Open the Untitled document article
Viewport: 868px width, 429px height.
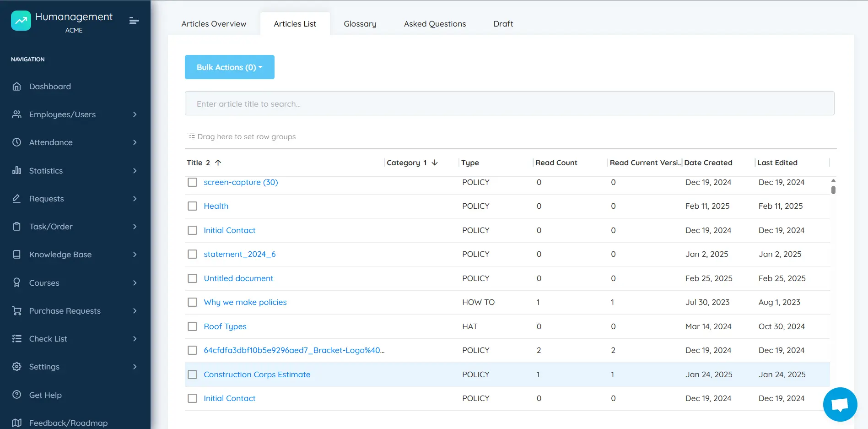click(238, 278)
